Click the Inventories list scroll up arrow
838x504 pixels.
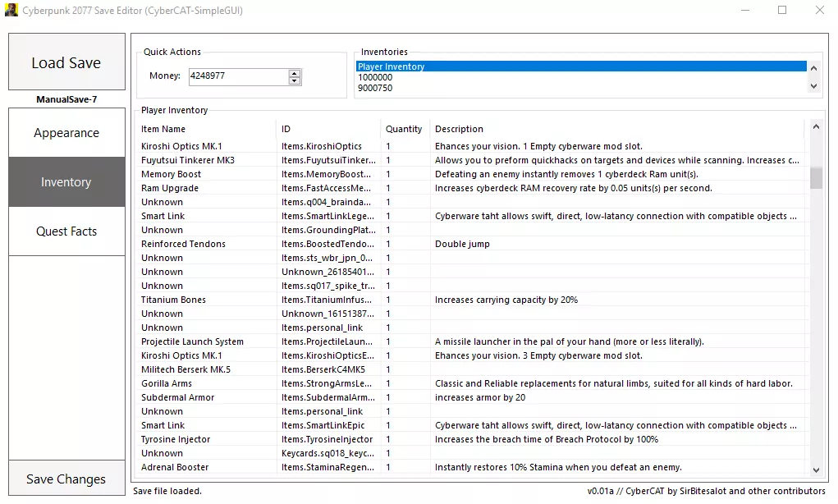pos(814,68)
